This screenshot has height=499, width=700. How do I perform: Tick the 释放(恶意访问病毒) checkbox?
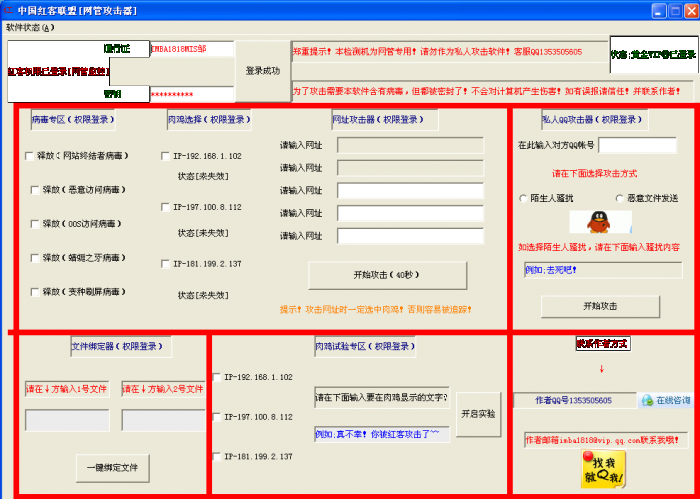pyautogui.click(x=35, y=190)
